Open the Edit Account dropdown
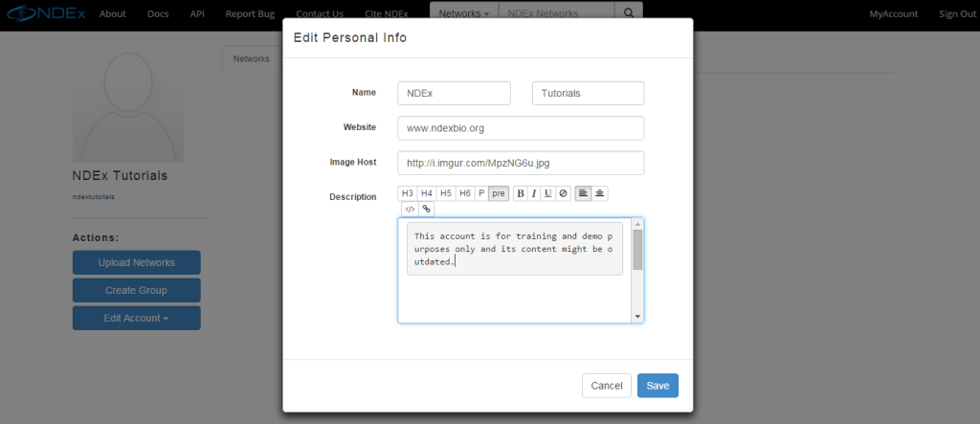This screenshot has height=424, width=980. tap(136, 318)
